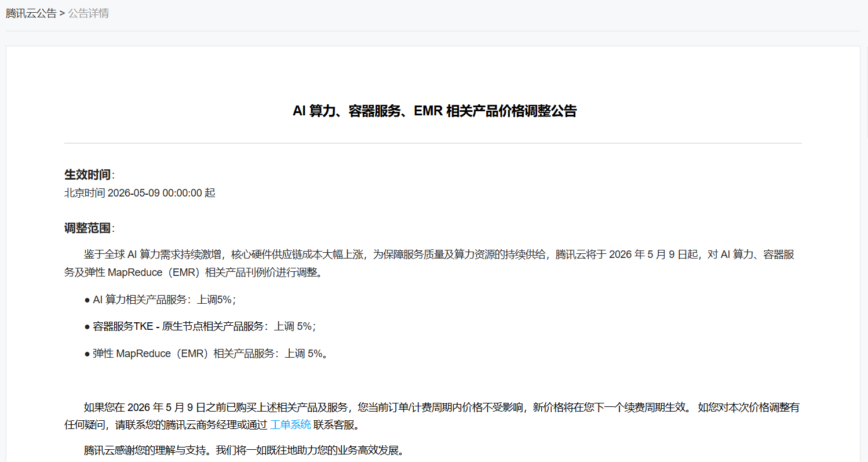Open the 腾讯云公告 breadcrumb link
Viewport: 868px width, 462px height.
click(x=31, y=13)
